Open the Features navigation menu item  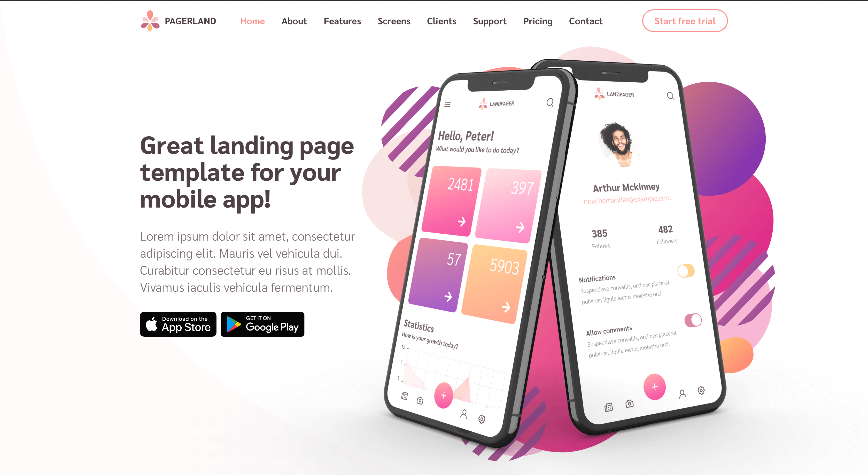[x=342, y=21]
